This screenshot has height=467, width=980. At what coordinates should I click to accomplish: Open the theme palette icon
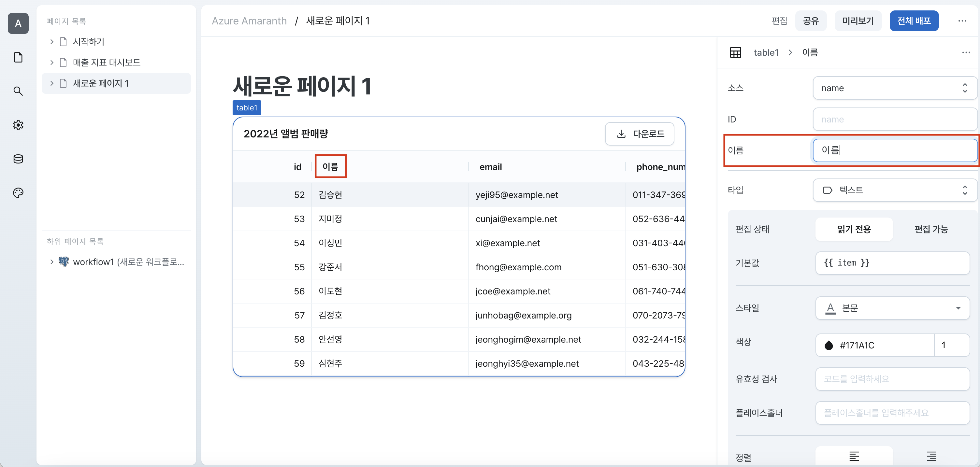point(18,193)
